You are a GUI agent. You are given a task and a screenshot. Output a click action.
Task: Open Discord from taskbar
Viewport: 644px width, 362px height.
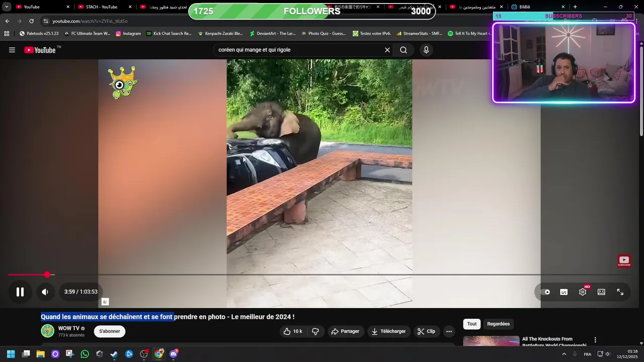pyautogui.click(x=174, y=354)
